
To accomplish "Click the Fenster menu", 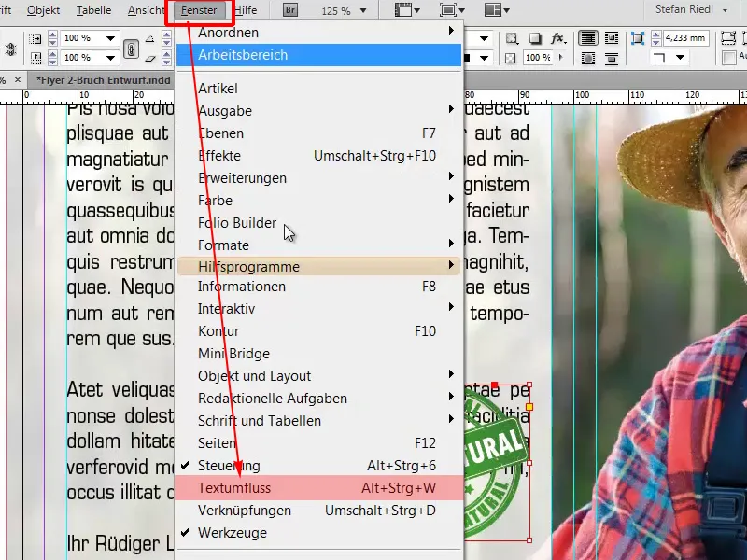I will tap(199, 10).
